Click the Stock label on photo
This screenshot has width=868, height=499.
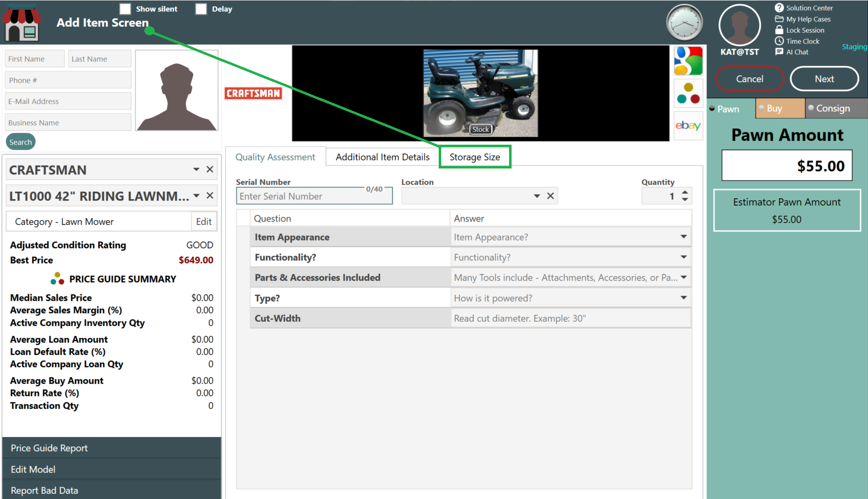click(x=480, y=129)
